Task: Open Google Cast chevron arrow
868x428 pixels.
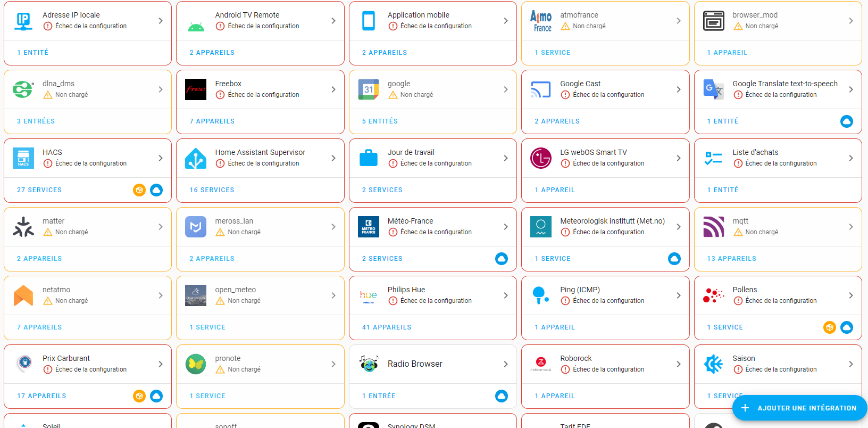Action: 679,89
